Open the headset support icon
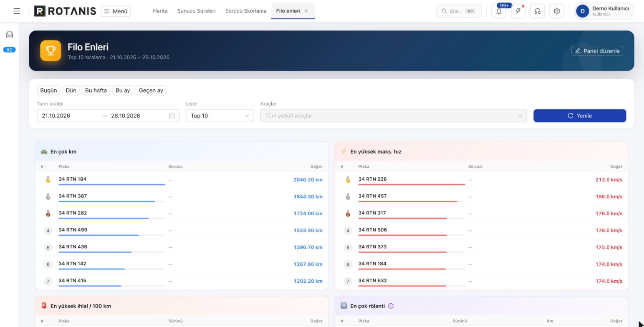644x327 pixels. pyautogui.click(x=538, y=11)
